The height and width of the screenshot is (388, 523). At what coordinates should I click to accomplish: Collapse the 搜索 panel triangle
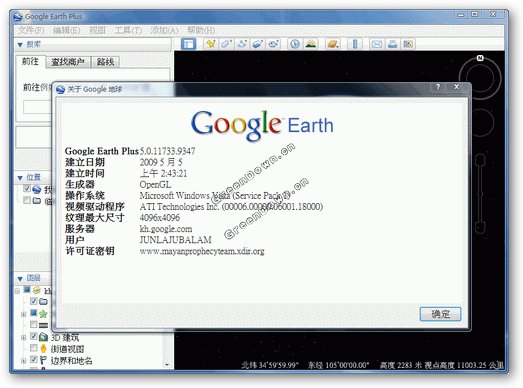[x=20, y=44]
